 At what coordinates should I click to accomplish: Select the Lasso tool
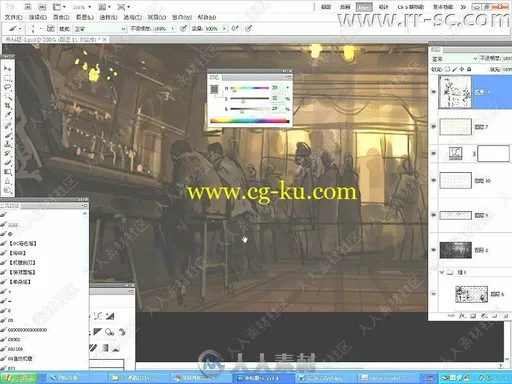coord(7,87)
